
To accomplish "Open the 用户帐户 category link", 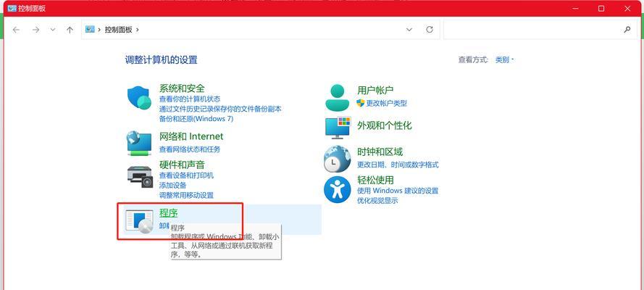I will 375,90.
